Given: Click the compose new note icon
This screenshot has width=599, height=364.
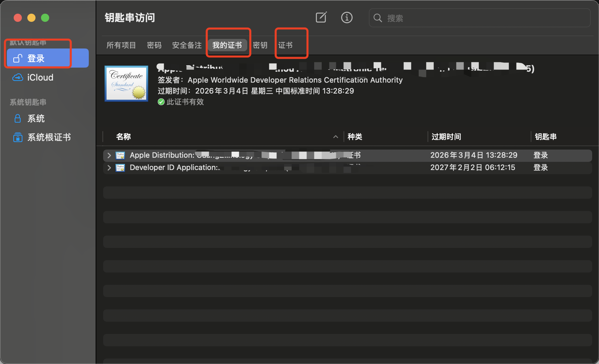Looking at the screenshot, I should (321, 17).
